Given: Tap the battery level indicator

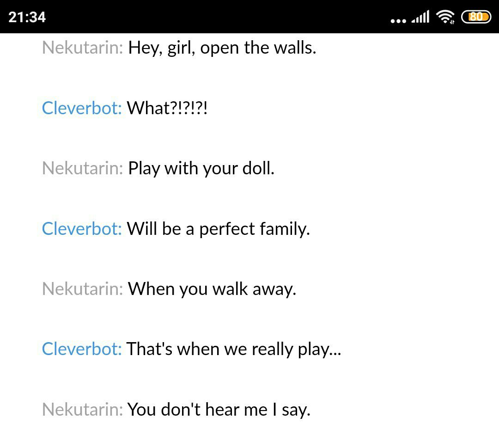Looking at the screenshot, I should 476,17.
